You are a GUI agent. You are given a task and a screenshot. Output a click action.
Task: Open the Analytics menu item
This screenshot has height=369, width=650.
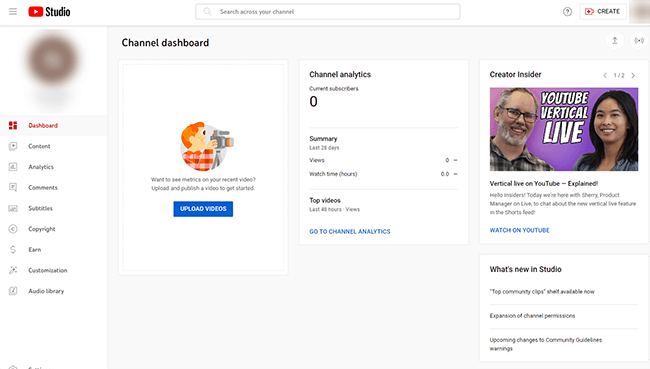[53, 167]
